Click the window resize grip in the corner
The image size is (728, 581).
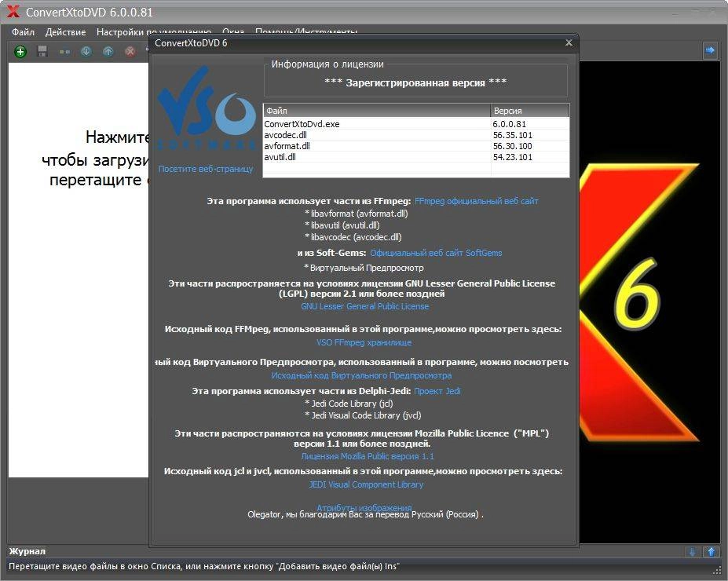716,570
